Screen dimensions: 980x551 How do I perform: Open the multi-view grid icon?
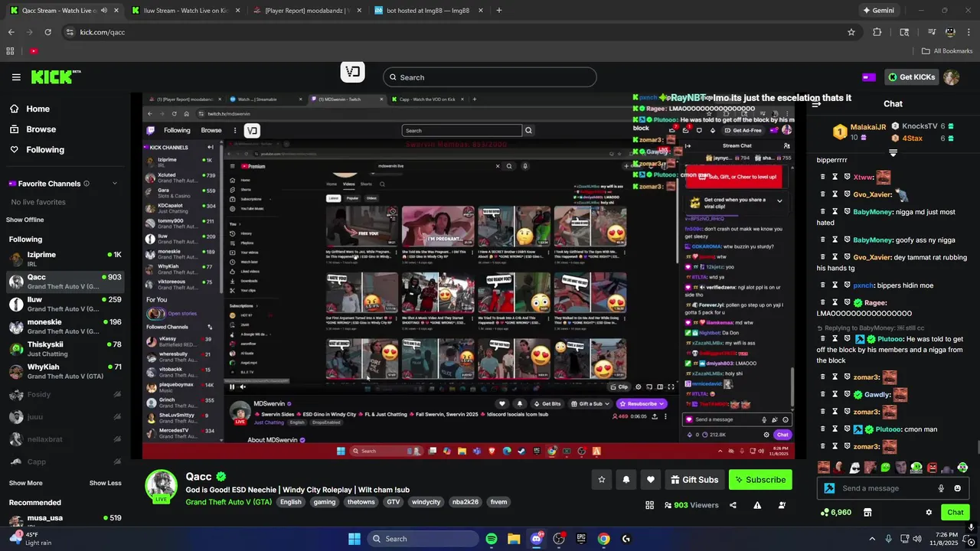[x=649, y=505]
